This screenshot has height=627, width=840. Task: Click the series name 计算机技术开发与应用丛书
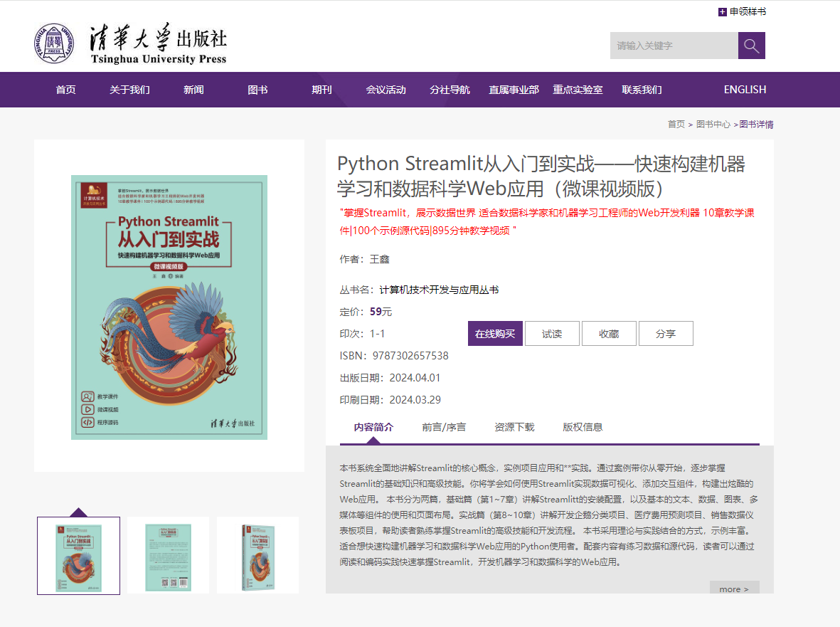439,290
